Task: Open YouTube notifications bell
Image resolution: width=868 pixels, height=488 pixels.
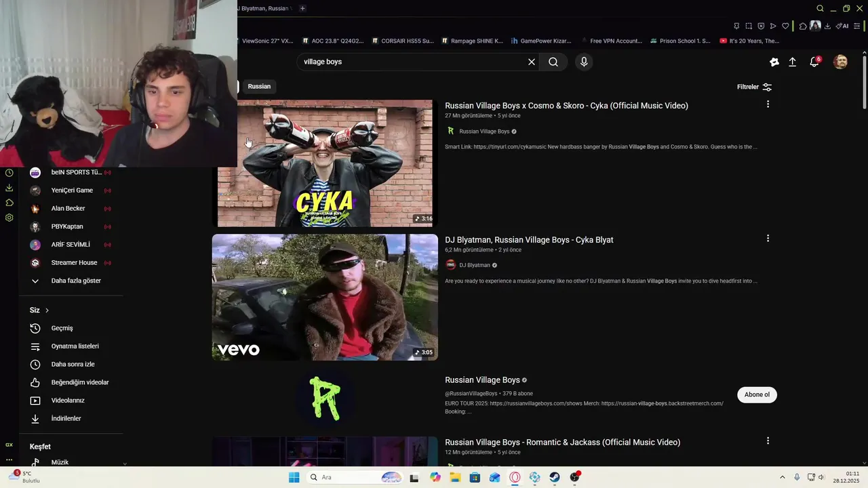Action: pos(814,62)
